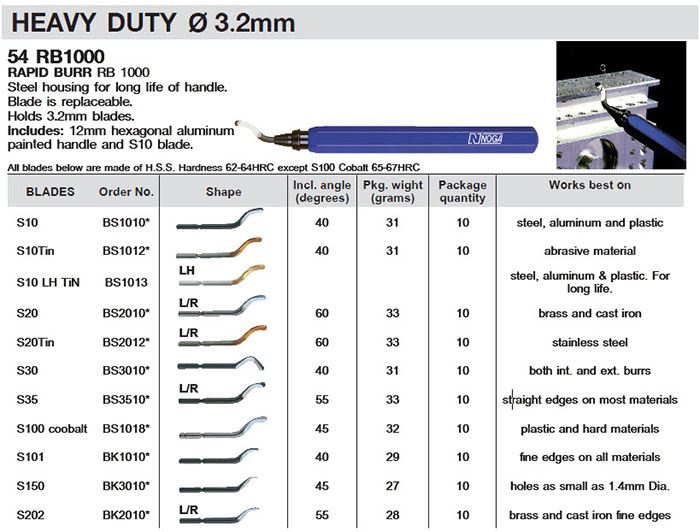
Task: Click the HEAVY DUTY Ø 3.2mm heading
Action: click(153, 23)
